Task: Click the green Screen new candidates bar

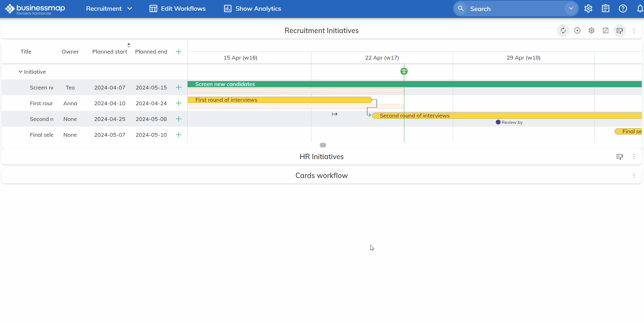Action: (x=414, y=84)
